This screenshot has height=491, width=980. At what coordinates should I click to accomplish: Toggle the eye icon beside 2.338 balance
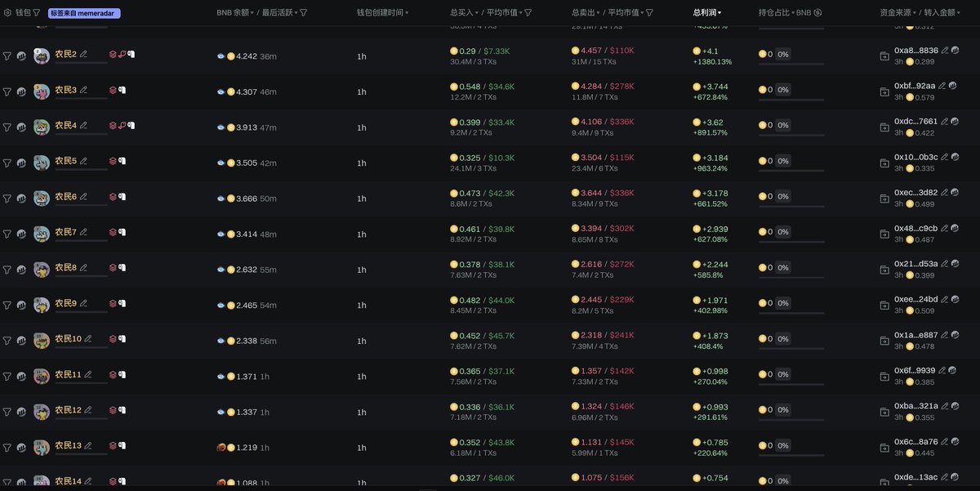pos(220,341)
